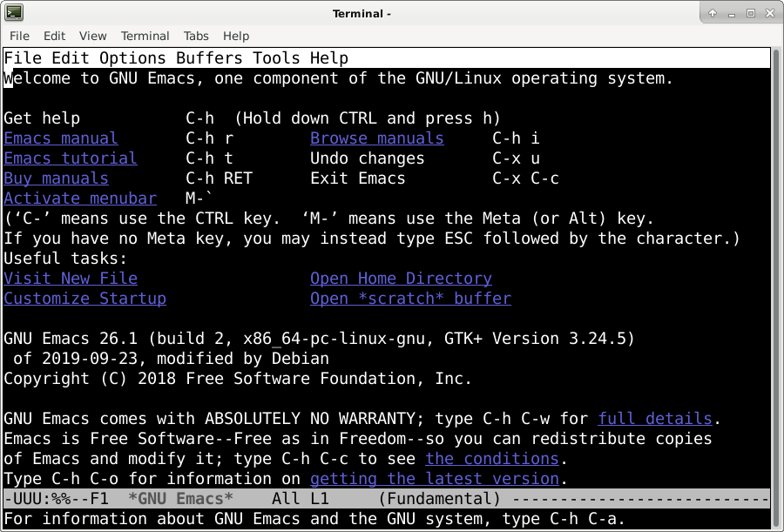
Task: Click Emacs Help menu item
Action: [x=329, y=58]
